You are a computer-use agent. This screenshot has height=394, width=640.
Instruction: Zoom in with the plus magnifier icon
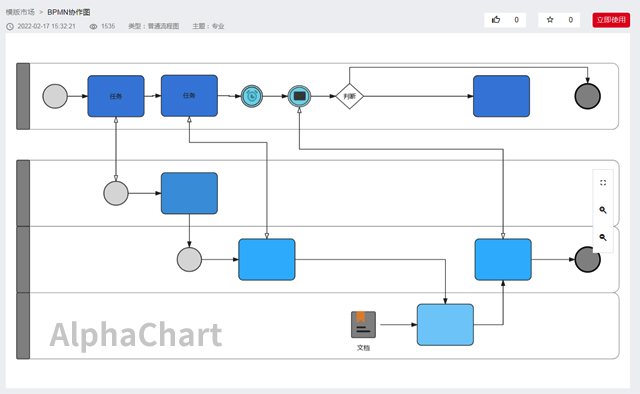[x=603, y=210]
